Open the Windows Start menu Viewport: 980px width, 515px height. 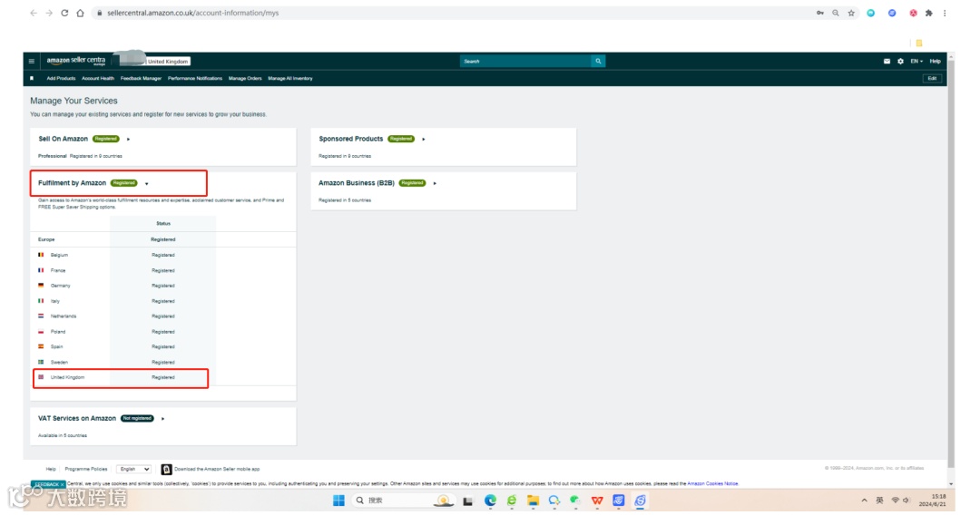pos(338,500)
